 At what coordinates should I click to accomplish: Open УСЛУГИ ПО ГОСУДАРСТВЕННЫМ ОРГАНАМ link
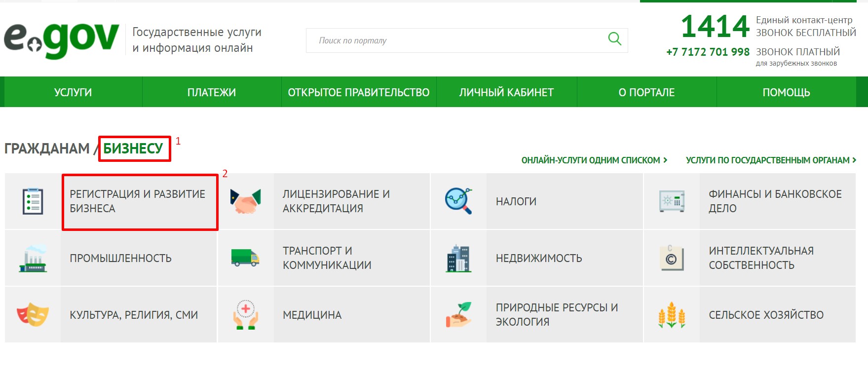pos(771,160)
